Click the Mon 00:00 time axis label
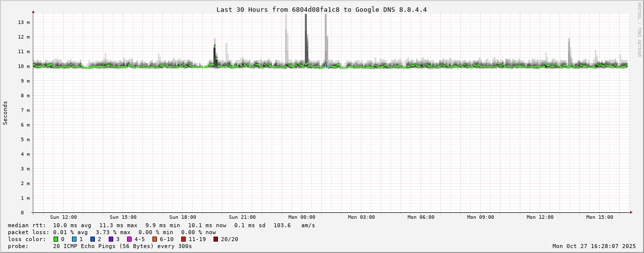 click(301, 217)
